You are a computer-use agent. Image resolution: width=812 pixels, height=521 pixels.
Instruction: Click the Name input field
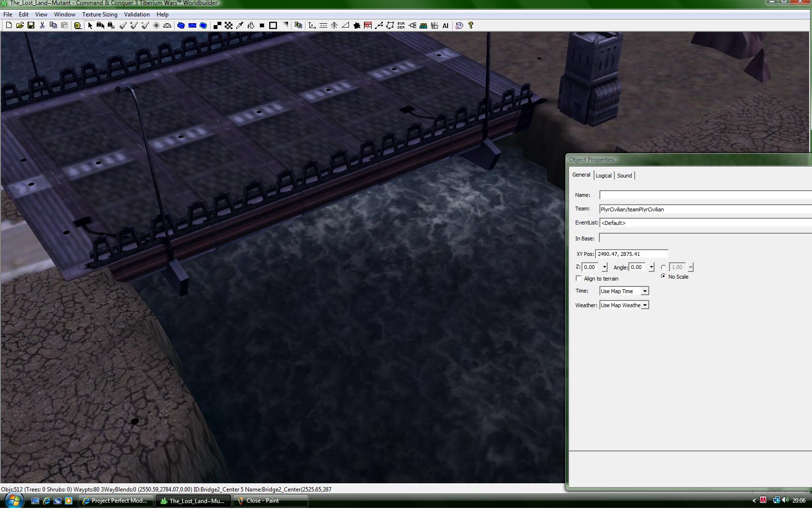(706, 194)
